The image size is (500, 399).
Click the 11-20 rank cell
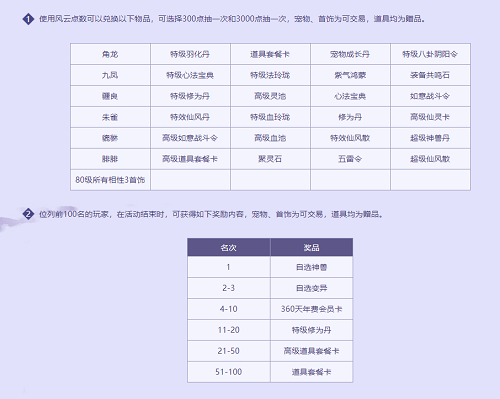pyautogui.click(x=229, y=330)
